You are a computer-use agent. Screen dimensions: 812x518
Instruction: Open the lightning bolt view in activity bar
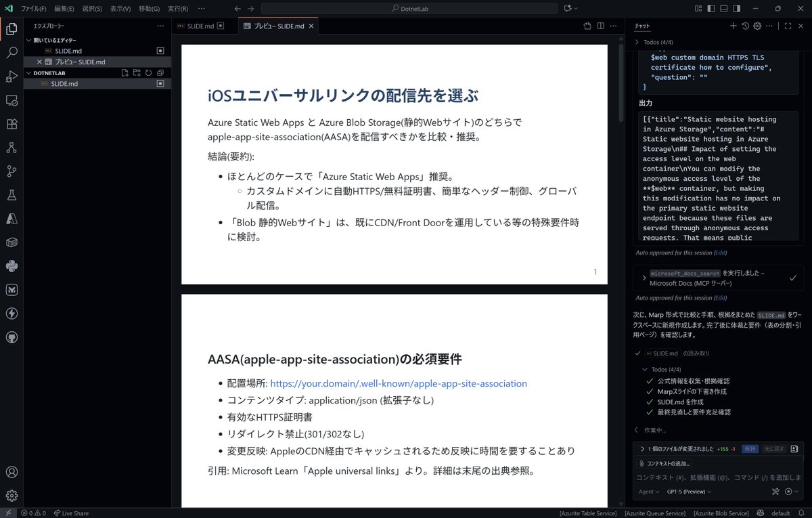[x=12, y=314]
